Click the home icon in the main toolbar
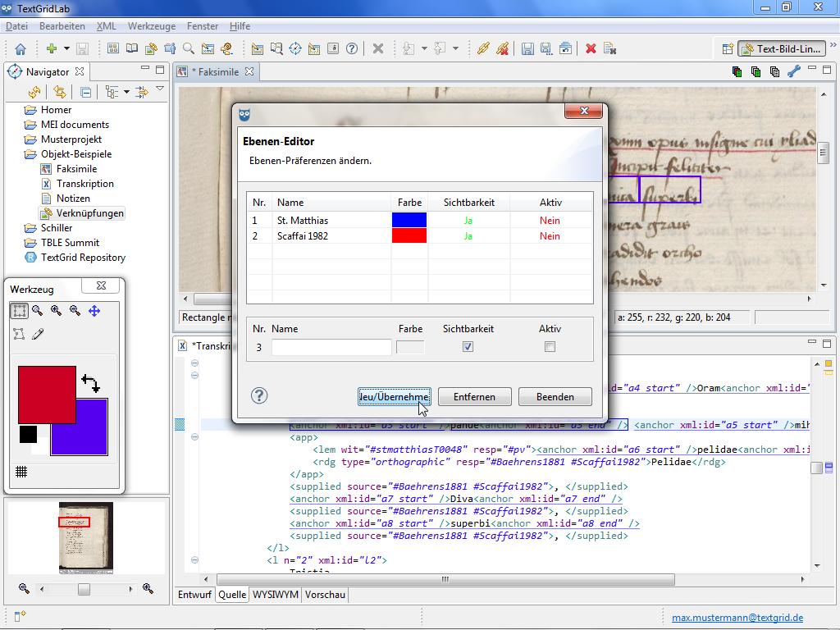Viewport: 840px width, 630px height. [20, 48]
